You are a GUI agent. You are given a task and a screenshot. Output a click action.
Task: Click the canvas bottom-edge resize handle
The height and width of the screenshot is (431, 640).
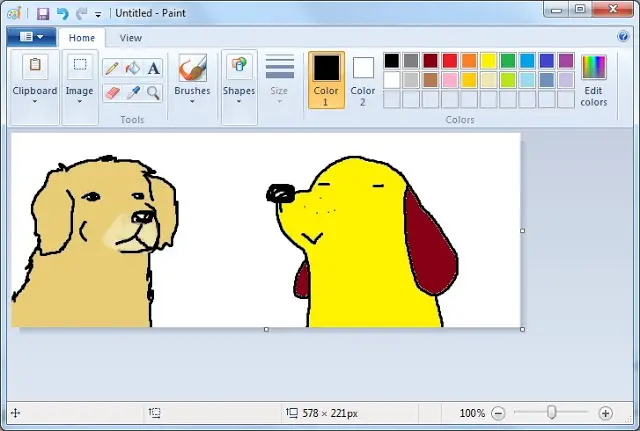coord(267,329)
